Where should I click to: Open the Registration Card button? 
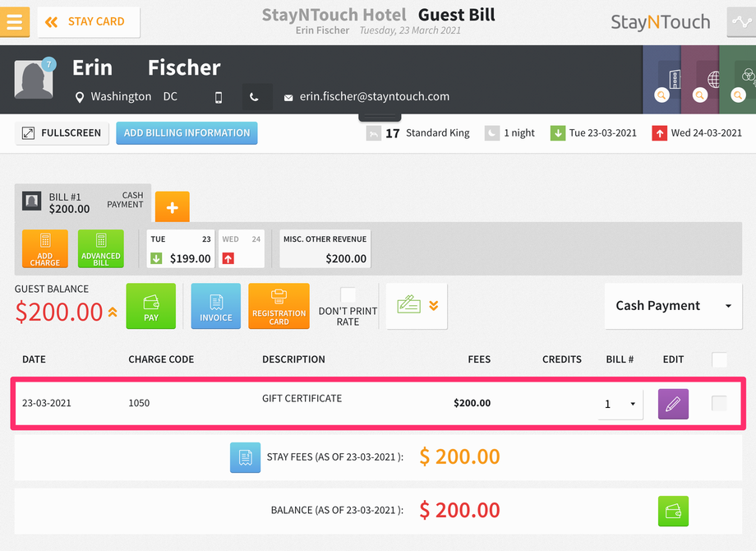[x=279, y=306]
